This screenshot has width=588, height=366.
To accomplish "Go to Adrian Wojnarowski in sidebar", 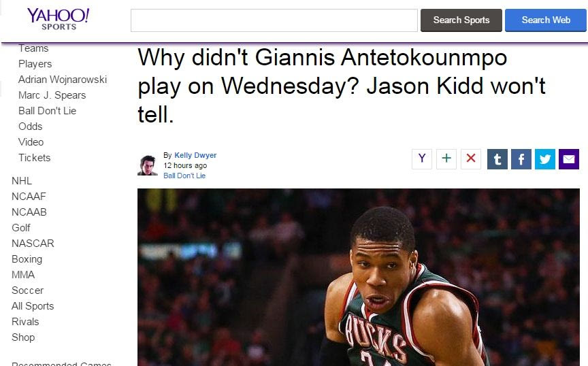I will tap(63, 80).
